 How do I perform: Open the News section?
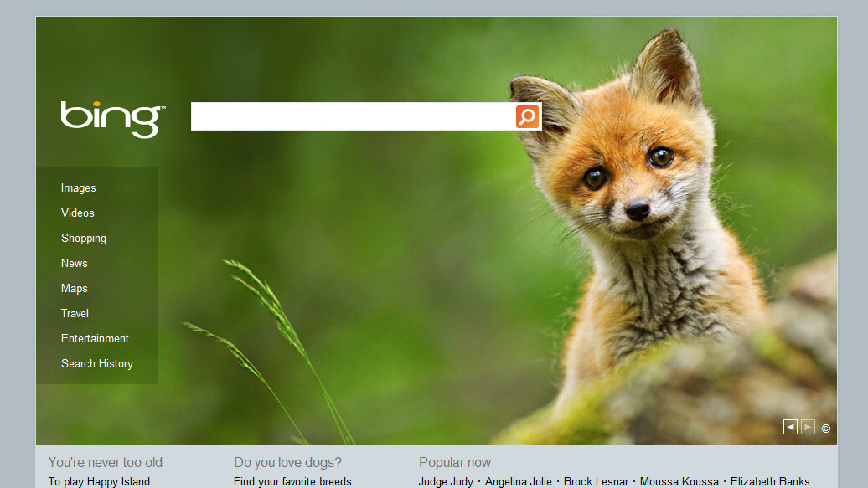tap(75, 264)
